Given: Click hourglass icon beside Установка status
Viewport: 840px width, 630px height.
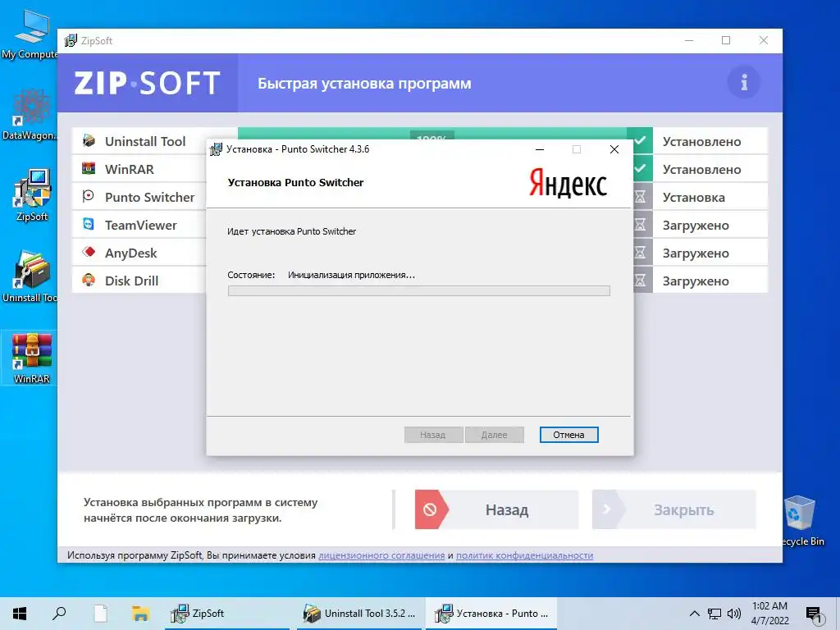Looking at the screenshot, I should (x=641, y=197).
